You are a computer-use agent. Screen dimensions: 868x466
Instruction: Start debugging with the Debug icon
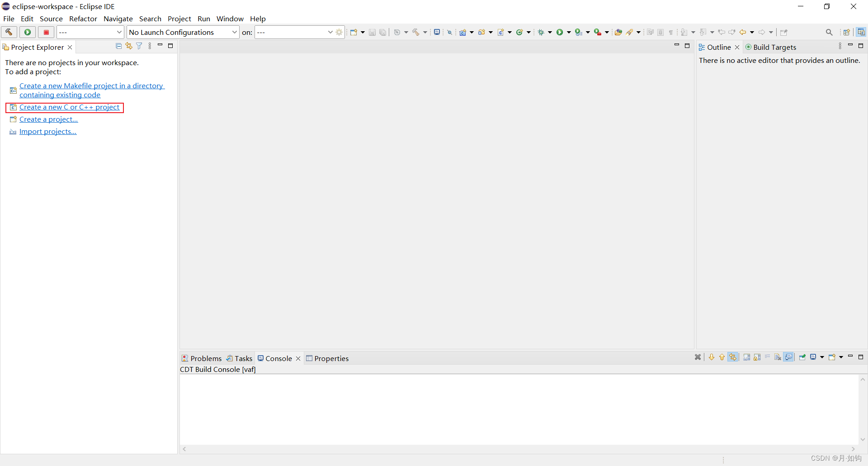(542, 32)
